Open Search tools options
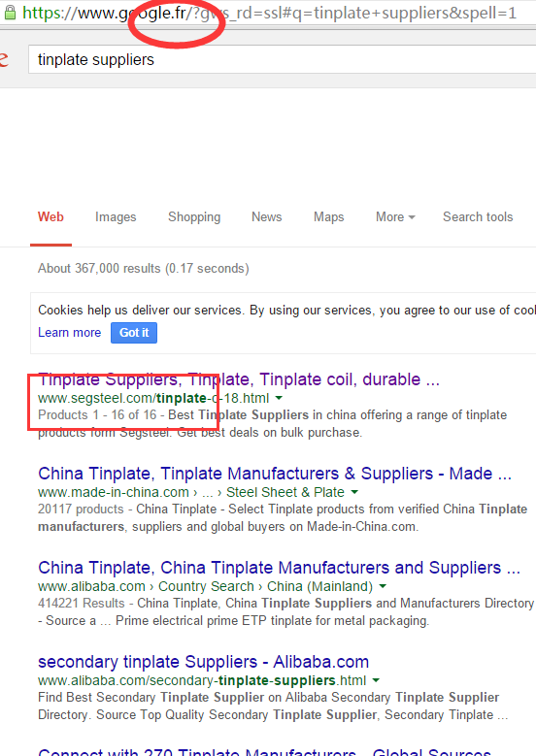Screen dimensions: 536x756 (x=478, y=217)
